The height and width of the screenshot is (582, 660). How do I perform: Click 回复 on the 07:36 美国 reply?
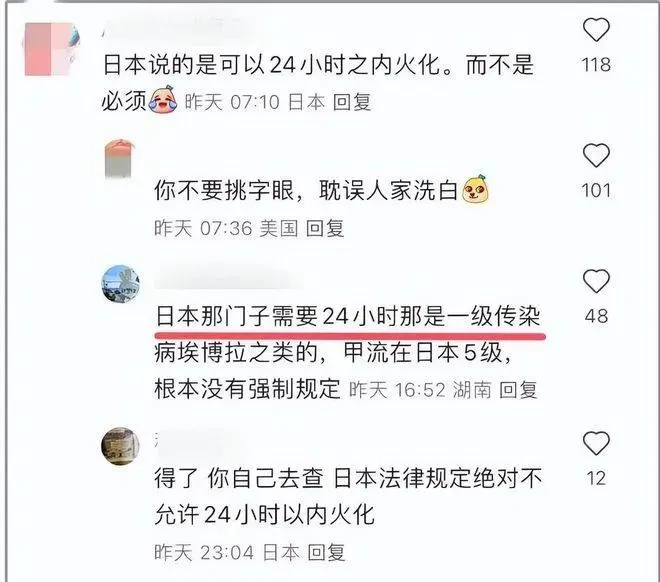(x=325, y=229)
